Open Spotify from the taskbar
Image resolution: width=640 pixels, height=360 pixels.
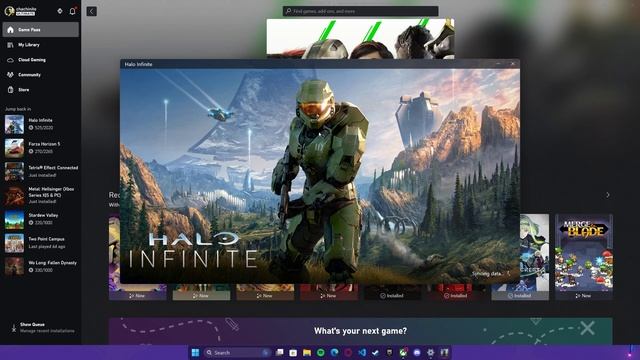click(x=321, y=353)
